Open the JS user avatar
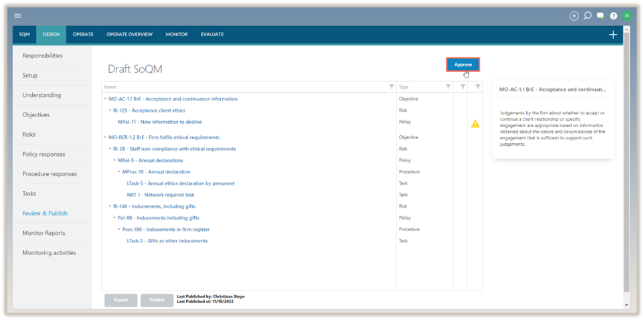644x320 pixels. click(627, 15)
